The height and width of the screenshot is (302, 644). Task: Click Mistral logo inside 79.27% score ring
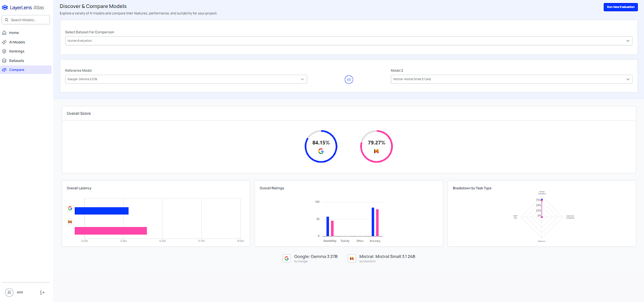376,151
